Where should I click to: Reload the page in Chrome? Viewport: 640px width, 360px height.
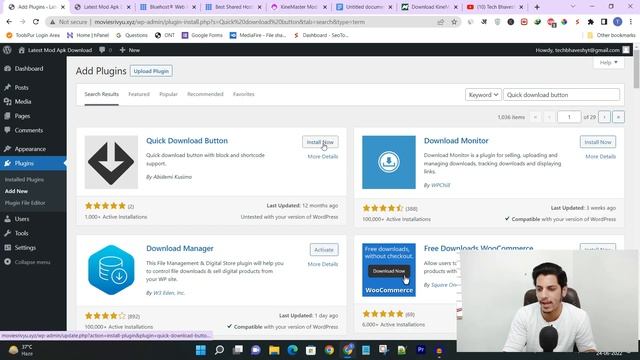point(36,22)
